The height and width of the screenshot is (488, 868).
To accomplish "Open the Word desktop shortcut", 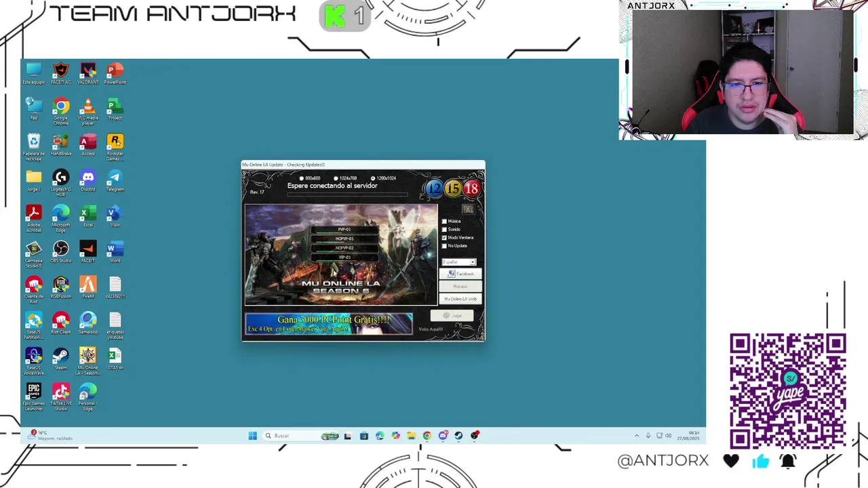I will pyautogui.click(x=115, y=252).
